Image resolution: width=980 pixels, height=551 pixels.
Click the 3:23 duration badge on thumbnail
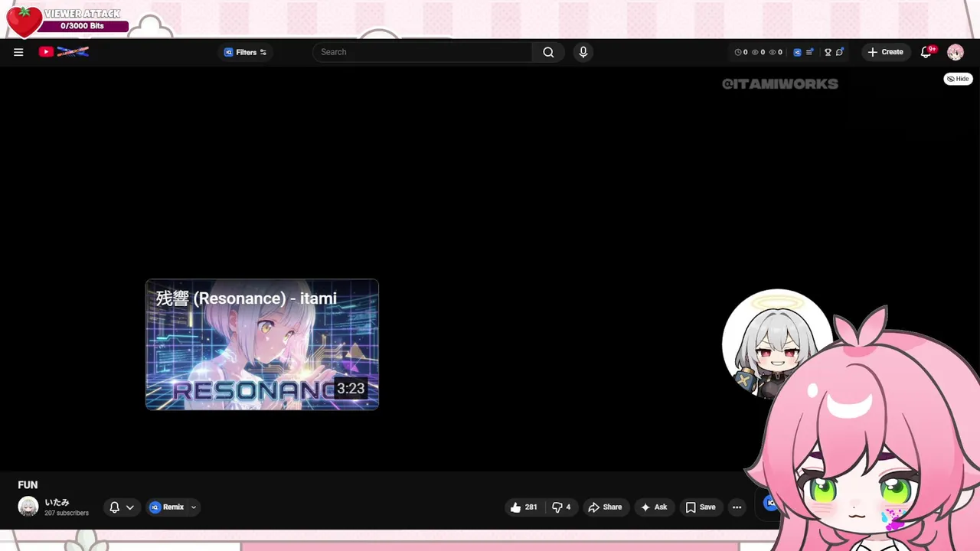[351, 389]
